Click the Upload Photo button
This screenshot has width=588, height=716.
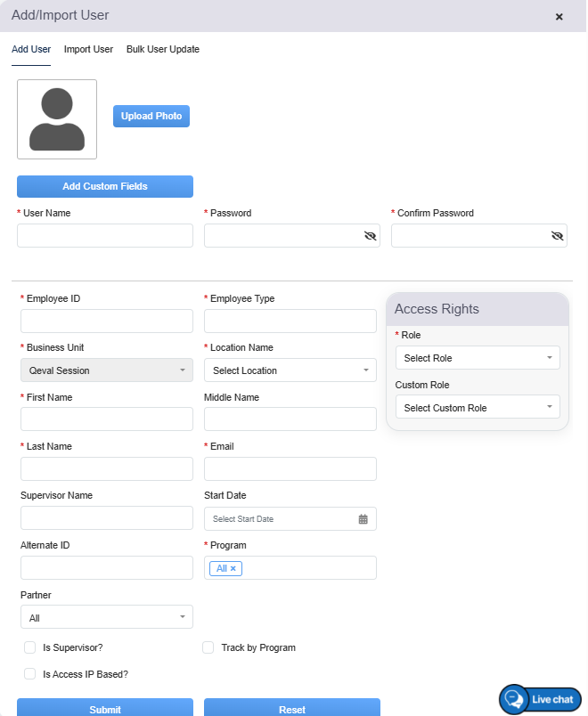coord(151,117)
